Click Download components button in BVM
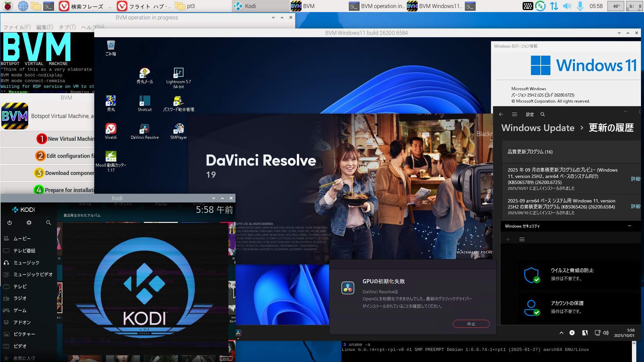 pos(65,173)
